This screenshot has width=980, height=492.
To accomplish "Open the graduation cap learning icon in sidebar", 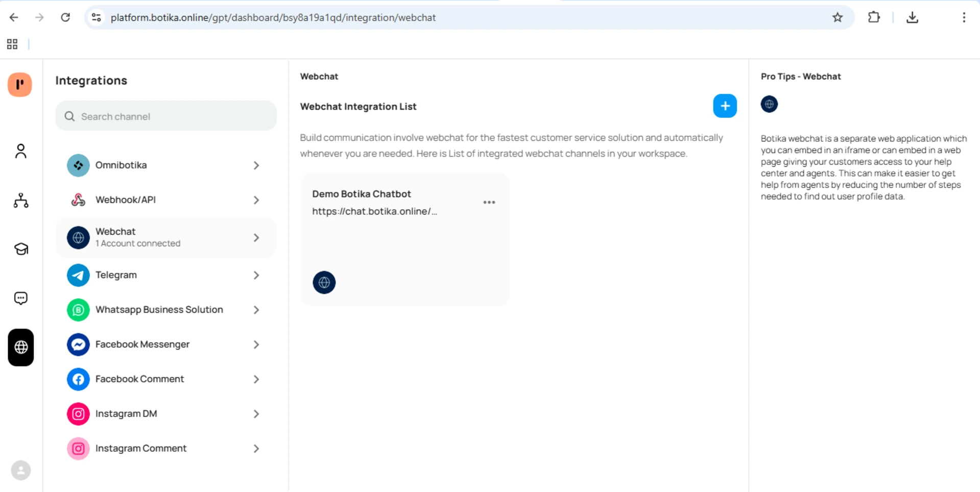I will point(20,249).
